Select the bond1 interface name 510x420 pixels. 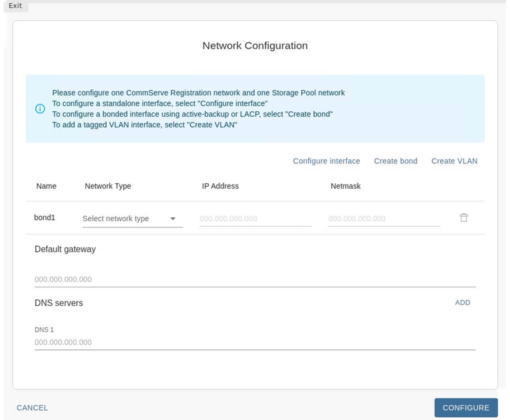tap(45, 218)
